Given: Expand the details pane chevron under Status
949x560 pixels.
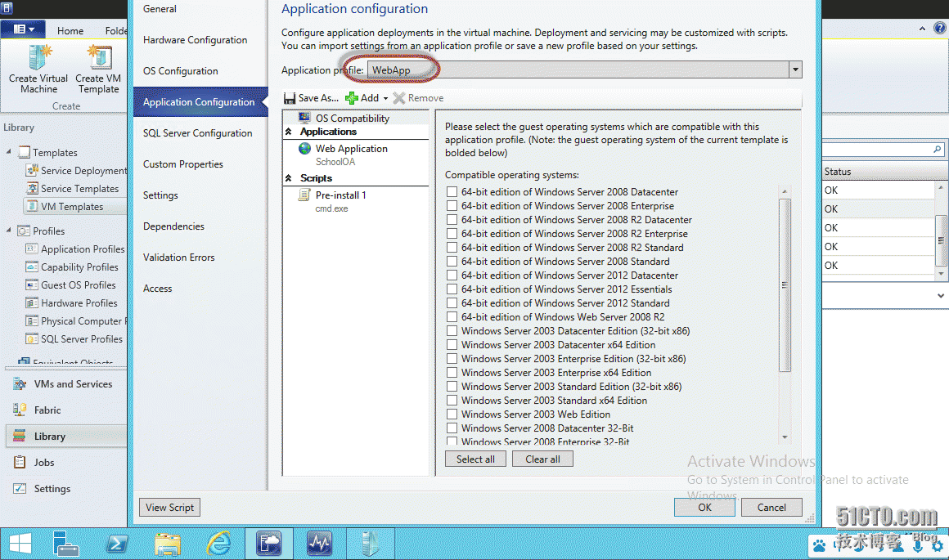Looking at the screenshot, I should point(941,296).
